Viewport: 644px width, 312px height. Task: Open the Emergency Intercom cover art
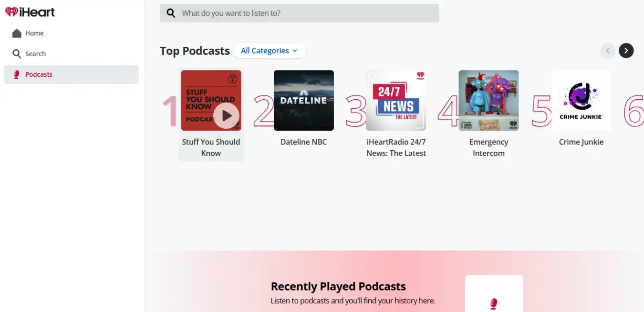[x=488, y=101]
